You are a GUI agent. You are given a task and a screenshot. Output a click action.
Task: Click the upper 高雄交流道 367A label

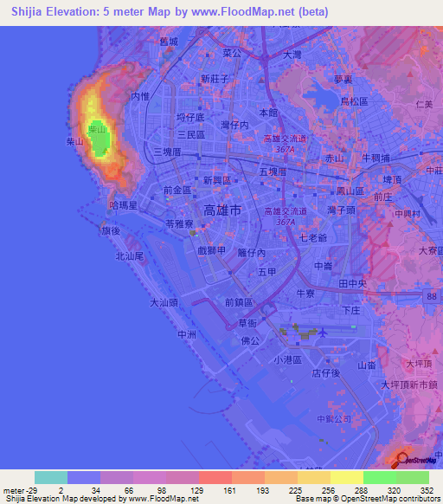tap(285, 144)
